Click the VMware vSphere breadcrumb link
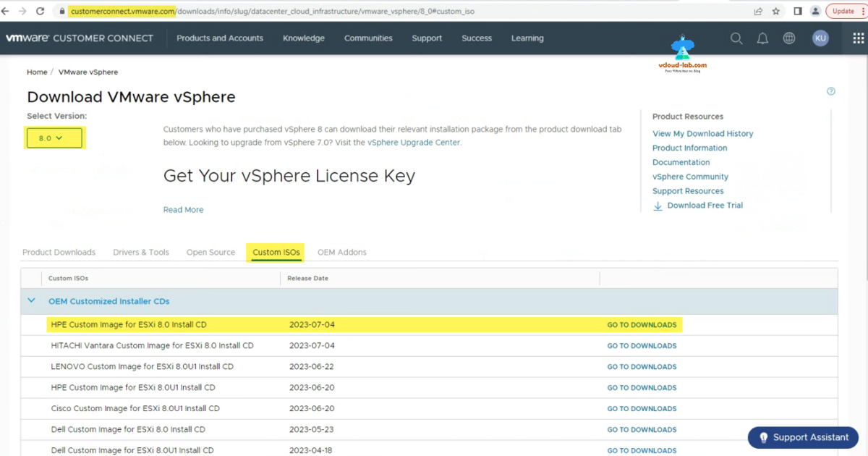This screenshot has width=868, height=456. pyautogui.click(x=88, y=72)
